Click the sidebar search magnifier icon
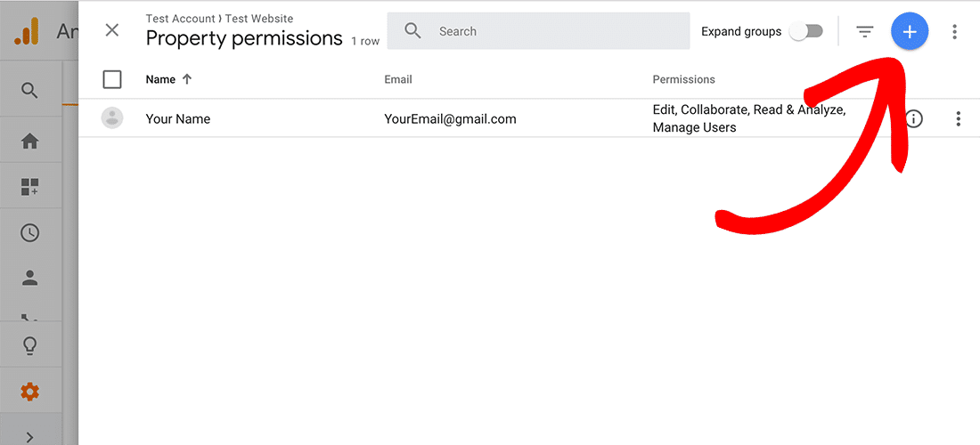The image size is (980, 445). click(x=30, y=90)
